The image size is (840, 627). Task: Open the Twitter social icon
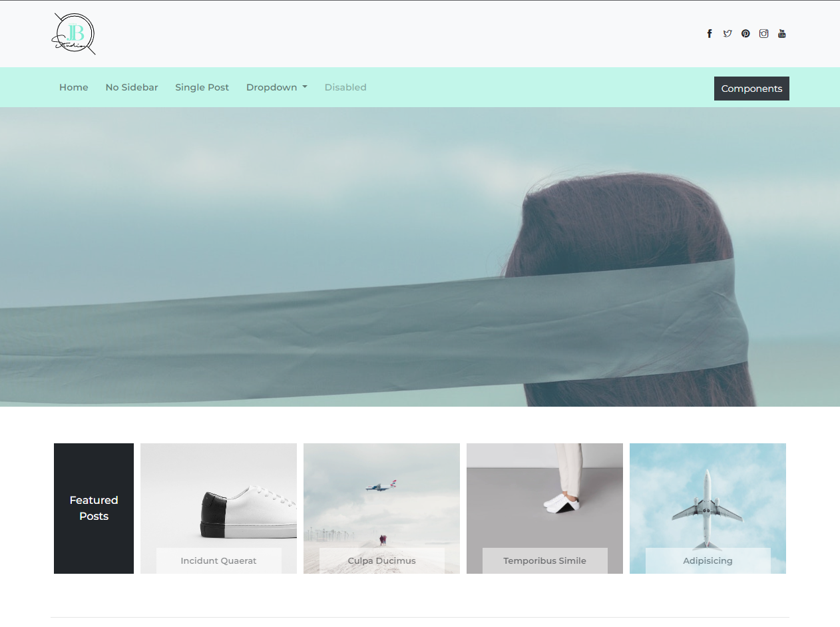[728, 34]
